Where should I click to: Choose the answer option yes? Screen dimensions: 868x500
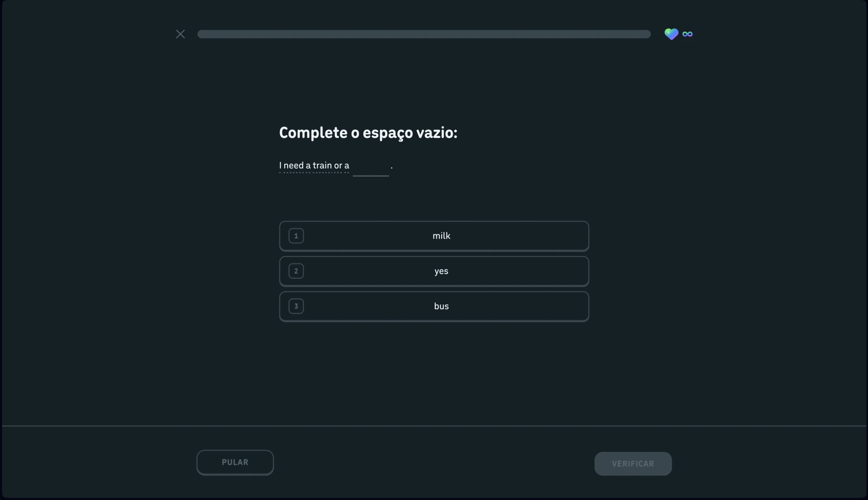point(434,271)
